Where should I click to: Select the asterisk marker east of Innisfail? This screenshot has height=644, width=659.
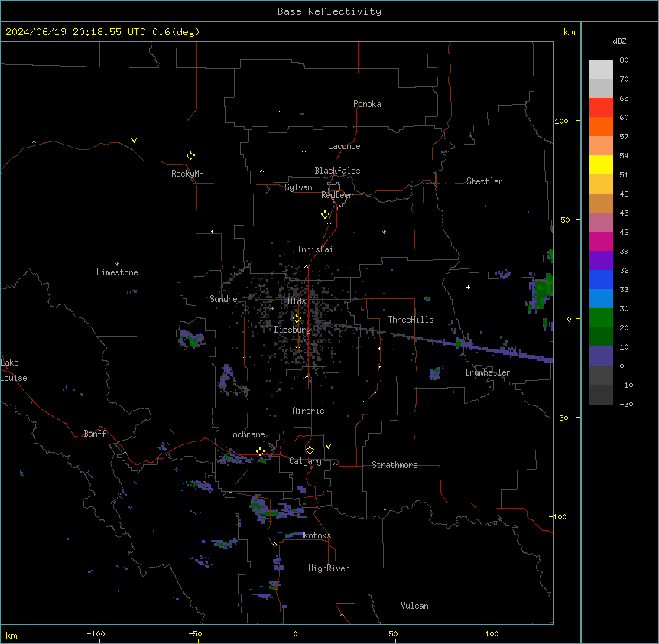click(384, 232)
